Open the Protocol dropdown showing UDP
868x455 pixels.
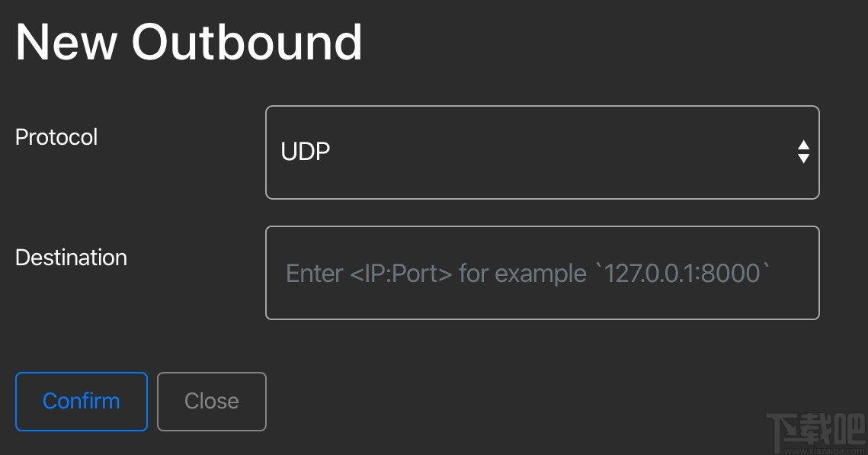pyautogui.click(x=542, y=152)
